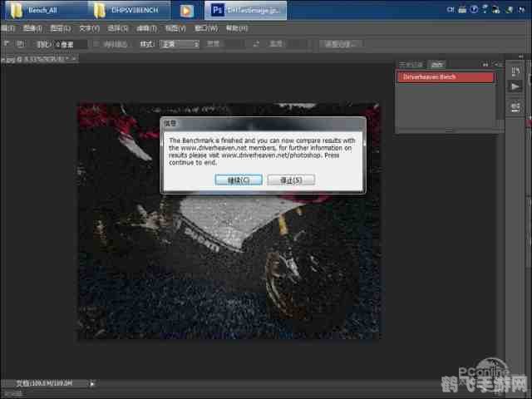Click the 调整边缘 refine edge button
The width and height of the screenshot is (532, 399).
click(340, 44)
